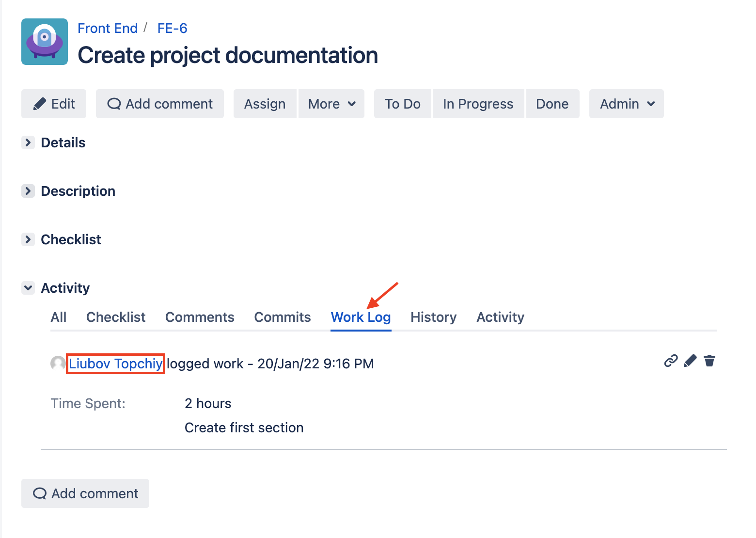Viewport: 756px width, 538px height.
Task: Open the More dropdown menu
Action: pos(331,104)
